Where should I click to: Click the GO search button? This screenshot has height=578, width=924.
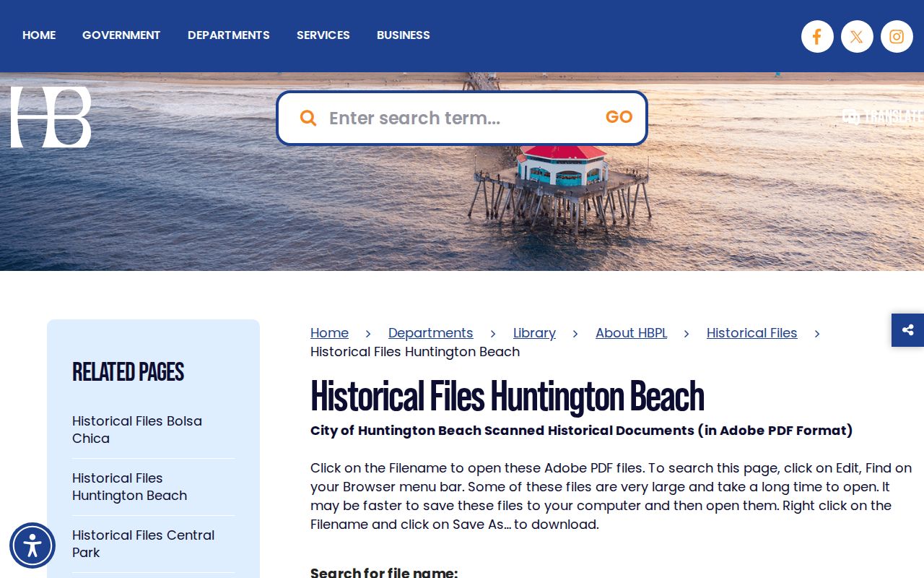coord(619,117)
